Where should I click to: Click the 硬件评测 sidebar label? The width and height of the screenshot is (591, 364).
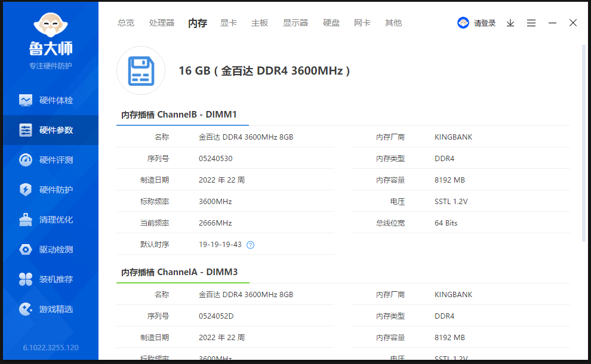[56, 160]
